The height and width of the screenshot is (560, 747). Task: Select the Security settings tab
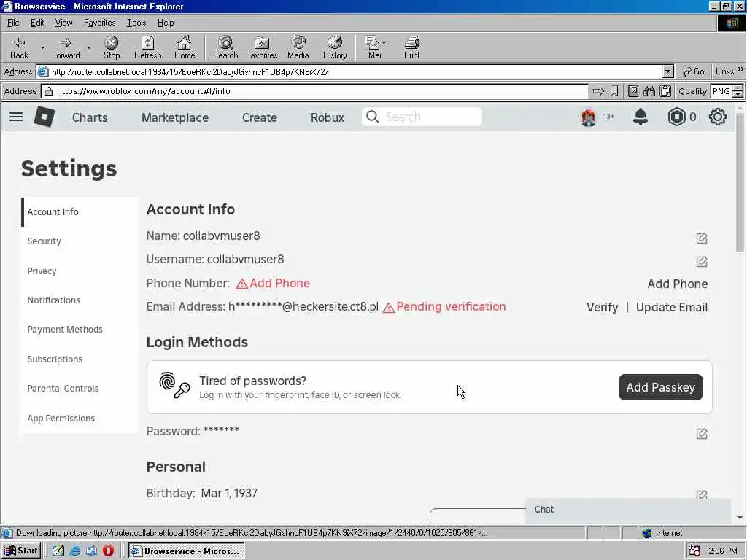pyautogui.click(x=80, y=241)
